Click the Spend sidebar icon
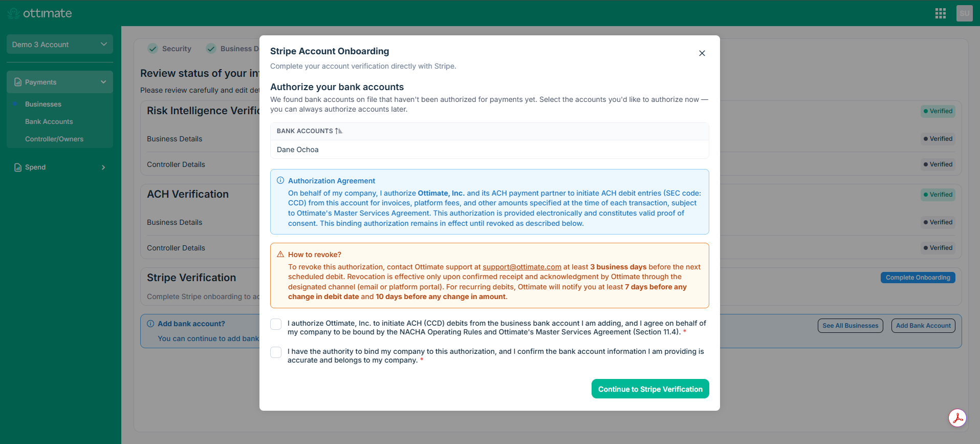Viewport: 980px width, 444px height. click(x=18, y=167)
